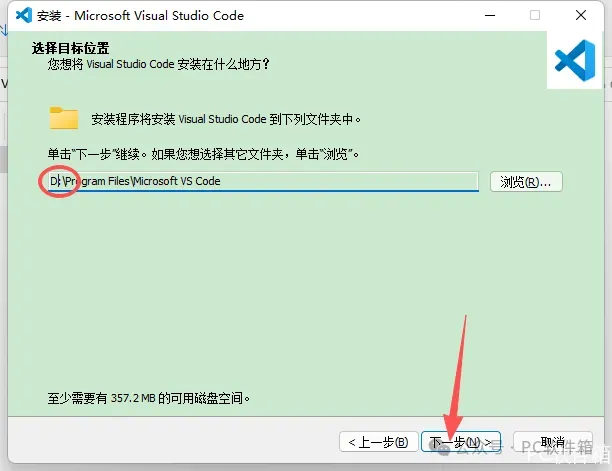612x471 pixels.
Task: Cancel setup with the 取消 button
Action: 553,442
